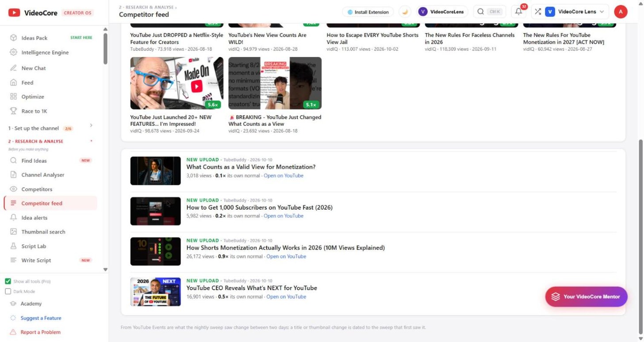Click the Find Ideas magnifier icon
The image size is (644, 342).
click(13, 161)
